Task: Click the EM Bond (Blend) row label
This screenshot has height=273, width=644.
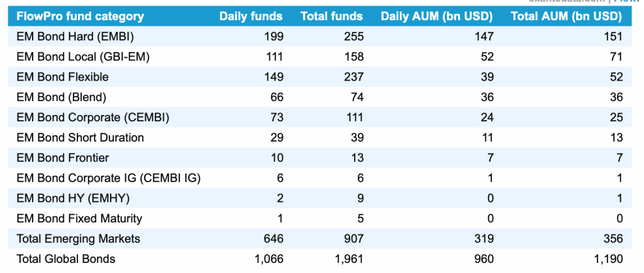Action: [x=61, y=97]
